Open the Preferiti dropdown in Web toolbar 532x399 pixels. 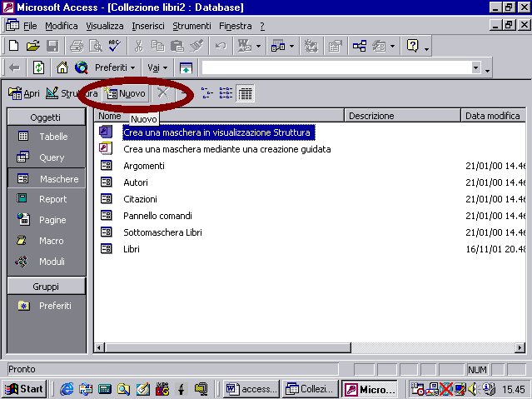[x=115, y=68]
